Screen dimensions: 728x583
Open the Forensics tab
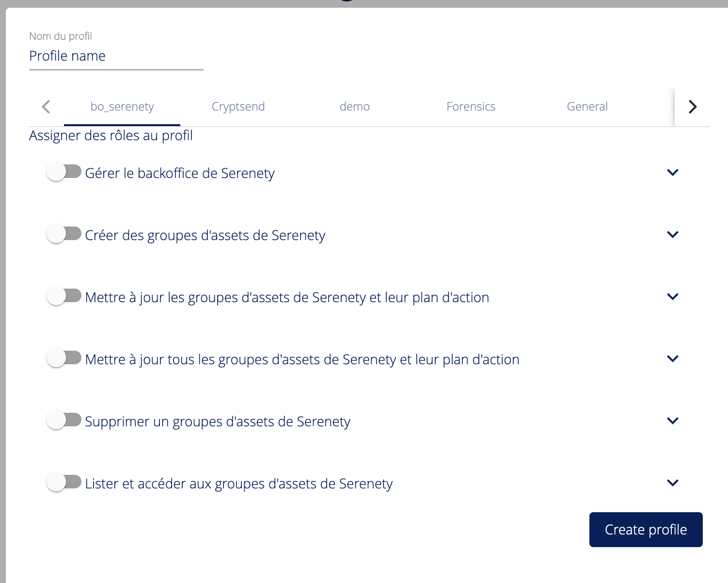click(471, 107)
